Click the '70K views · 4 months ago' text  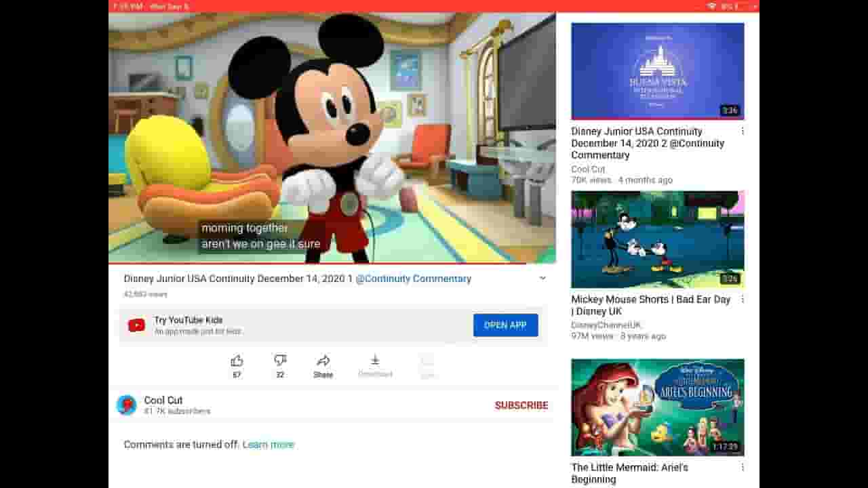click(x=622, y=180)
